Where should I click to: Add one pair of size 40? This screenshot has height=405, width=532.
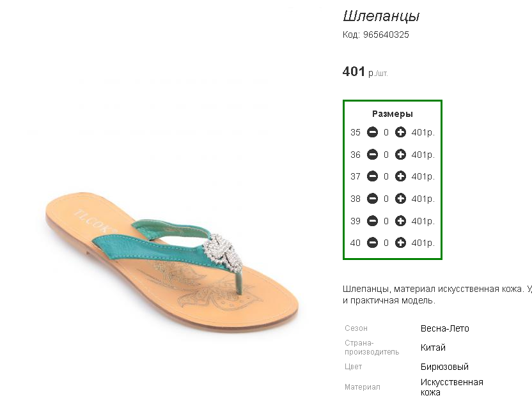(400, 243)
